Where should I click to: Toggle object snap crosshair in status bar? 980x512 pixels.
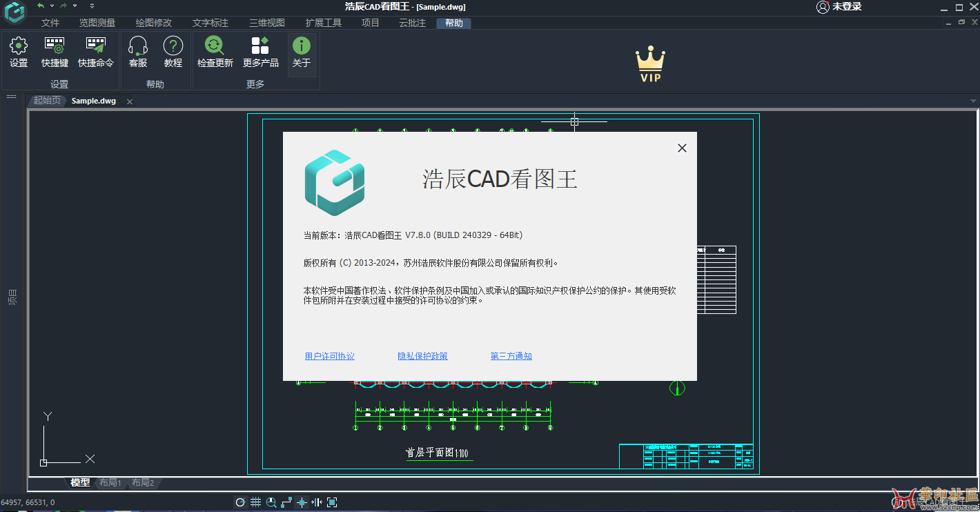(x=302, y=502)
